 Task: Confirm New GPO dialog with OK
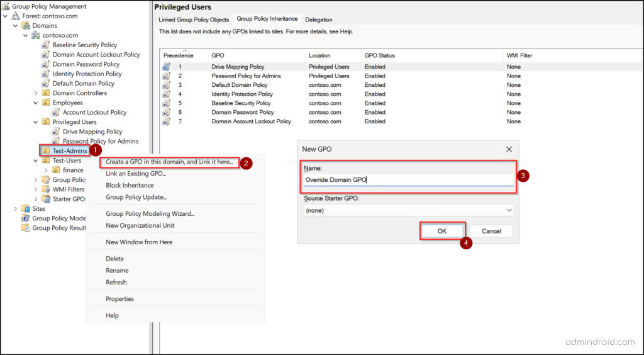[442, 231]
